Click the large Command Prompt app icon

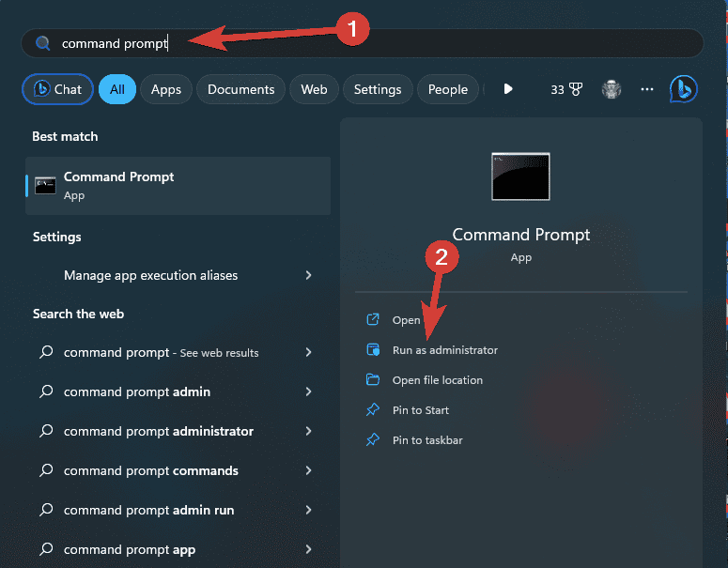[520, 177]
